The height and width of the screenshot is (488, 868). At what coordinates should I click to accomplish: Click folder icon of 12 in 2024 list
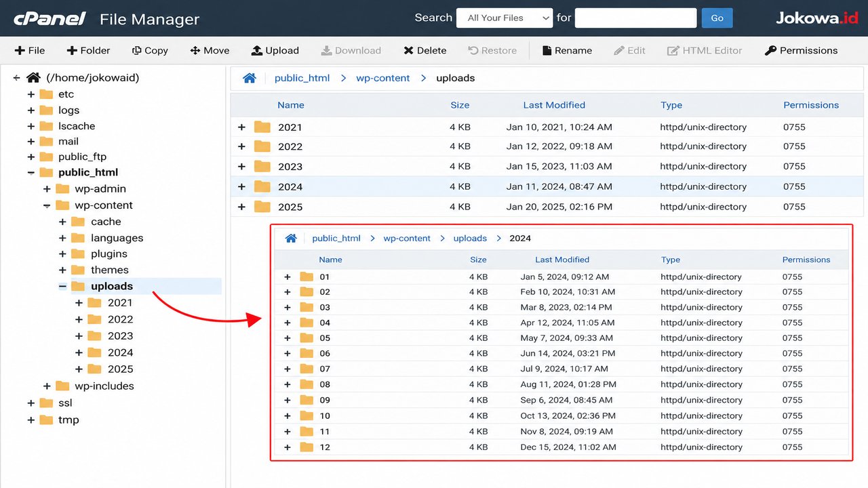307,447
